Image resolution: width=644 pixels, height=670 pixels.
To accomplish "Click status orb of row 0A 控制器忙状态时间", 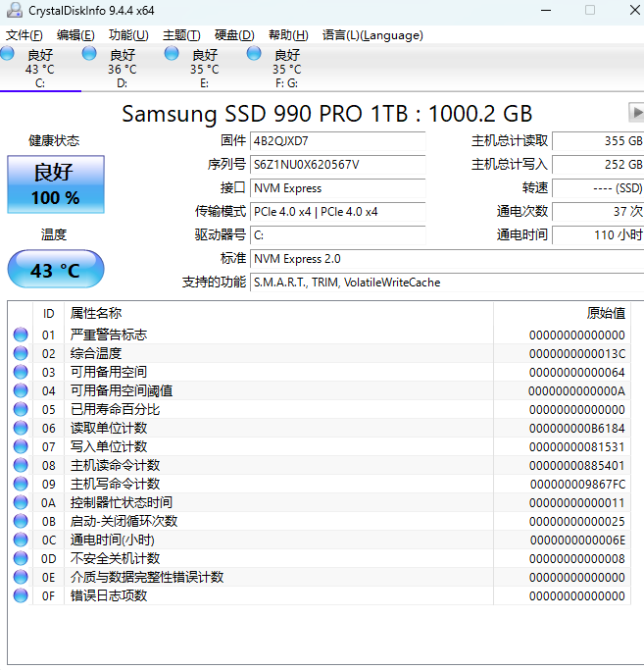I will click(x=21, y=502).
